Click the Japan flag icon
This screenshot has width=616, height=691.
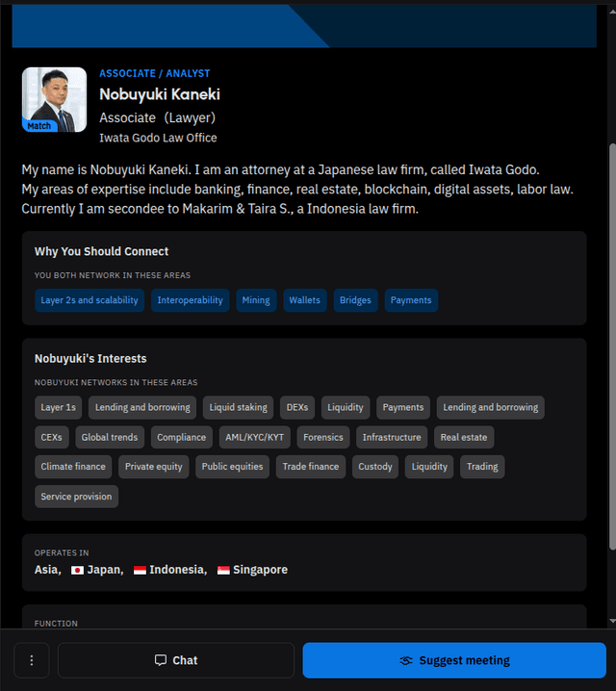(78, 571)
